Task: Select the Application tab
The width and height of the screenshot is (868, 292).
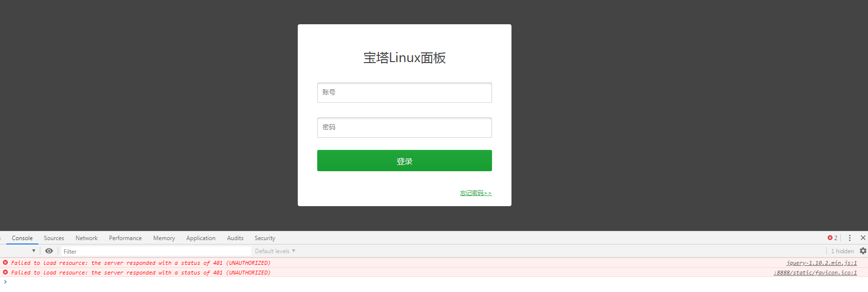Action: pyautogui.click(x=201, y=238)
